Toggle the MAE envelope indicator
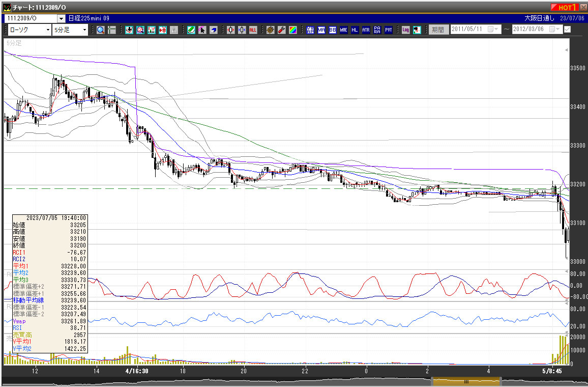This screenshot has height=387, width=588. (x=343, y=30)
